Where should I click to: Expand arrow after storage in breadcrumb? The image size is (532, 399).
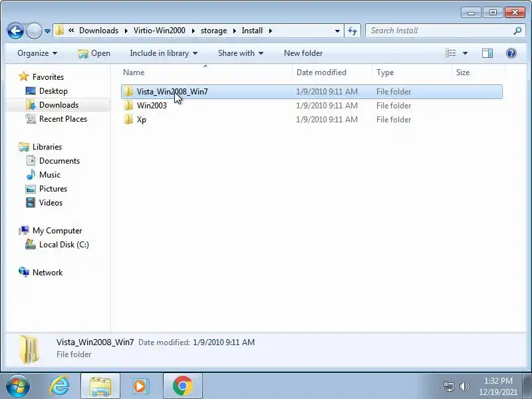[x=235, y=31]
